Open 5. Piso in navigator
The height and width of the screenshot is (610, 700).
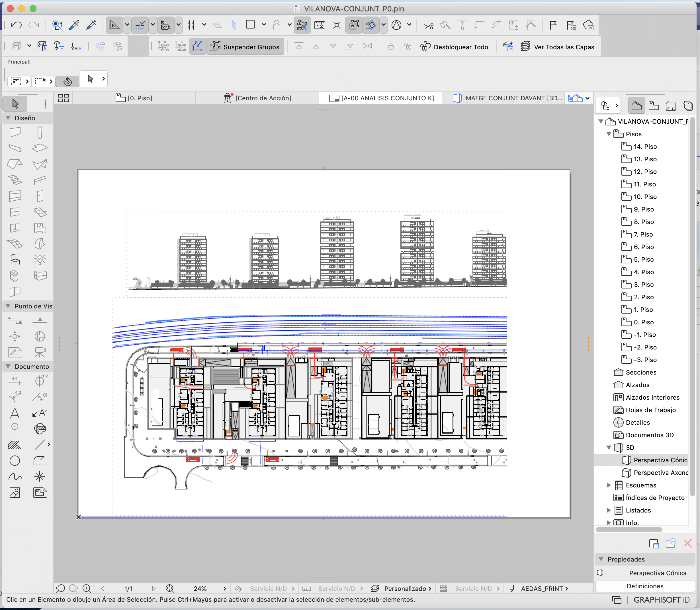point(643,259)
